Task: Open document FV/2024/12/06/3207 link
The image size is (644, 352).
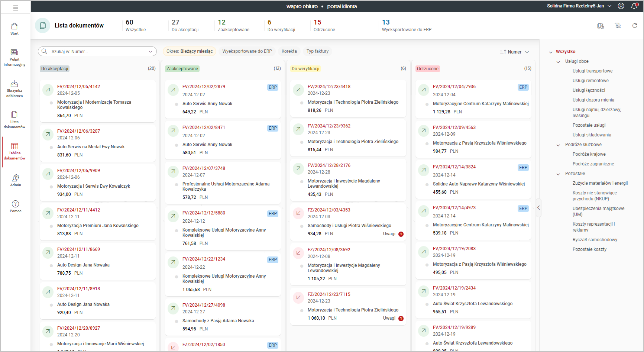Action: [78, 131]
